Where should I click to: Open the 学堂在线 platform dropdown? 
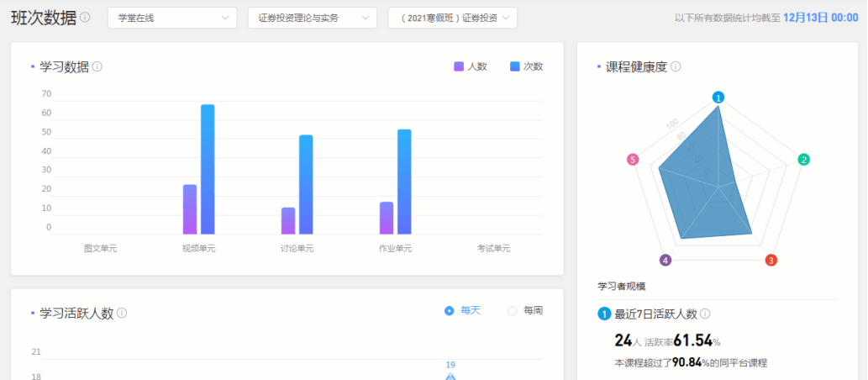click(172, 18)
